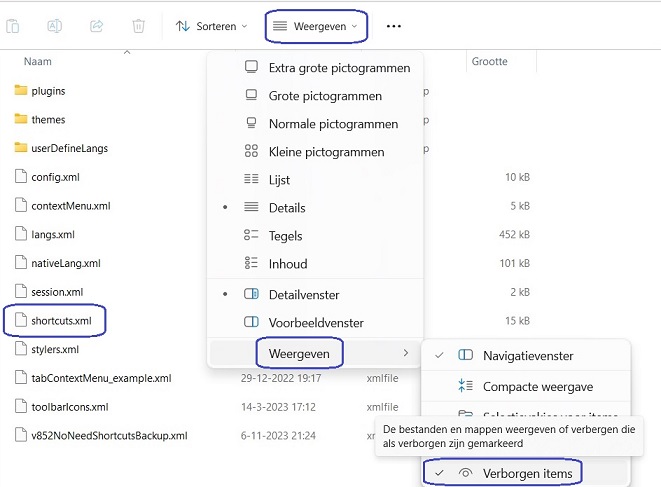Click the rename icon in toolbar

[56, 26]
